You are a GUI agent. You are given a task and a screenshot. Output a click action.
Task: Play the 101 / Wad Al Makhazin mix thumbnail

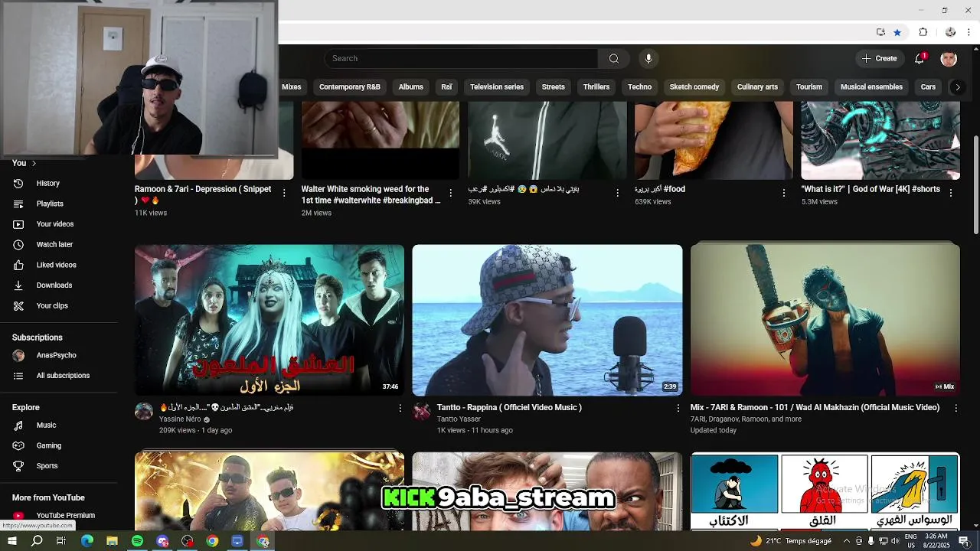pos(825,320)
